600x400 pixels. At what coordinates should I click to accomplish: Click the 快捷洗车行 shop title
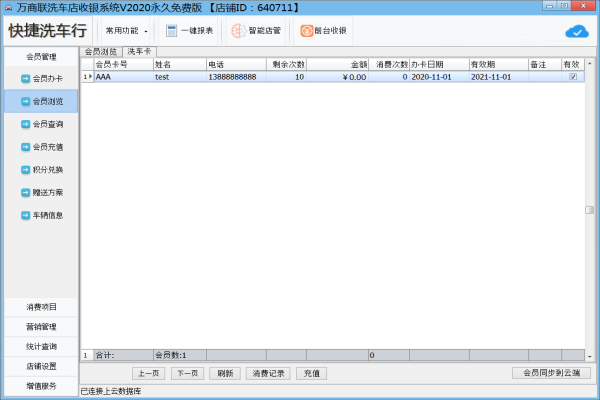(x=48, y=31)
